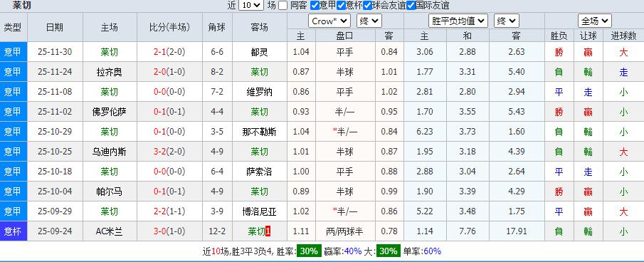Click the 17.91 away odds value
Viewport: 644px width, 262px height.
tap(517, 231)
